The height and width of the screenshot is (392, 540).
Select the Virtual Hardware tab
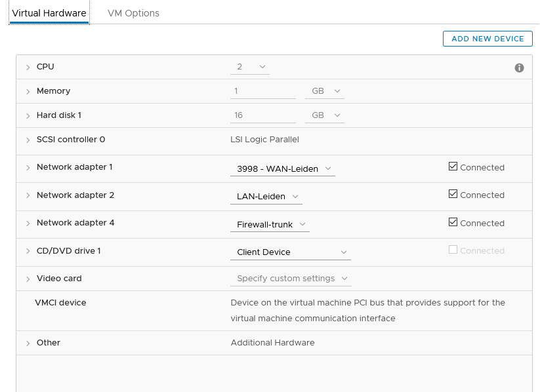click(x=49, y=13)
